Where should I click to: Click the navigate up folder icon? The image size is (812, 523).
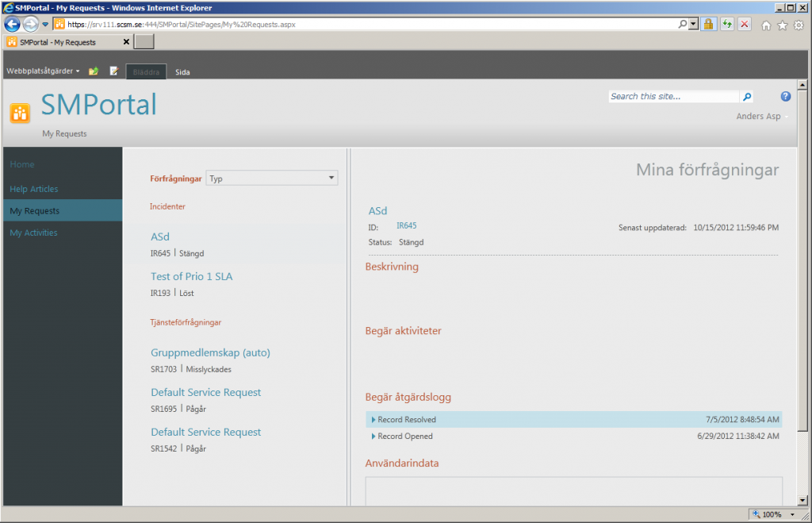click(x=94, y=71)
